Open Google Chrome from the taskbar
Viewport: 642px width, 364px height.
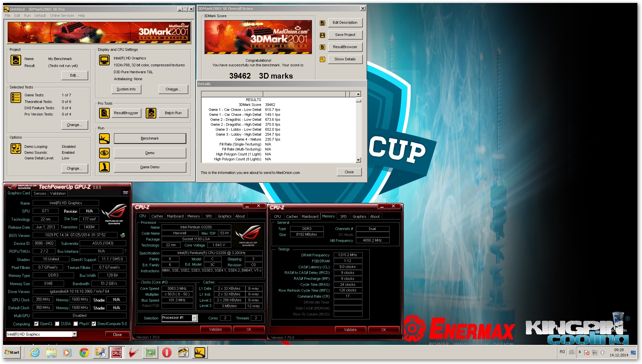pos(84,352)
